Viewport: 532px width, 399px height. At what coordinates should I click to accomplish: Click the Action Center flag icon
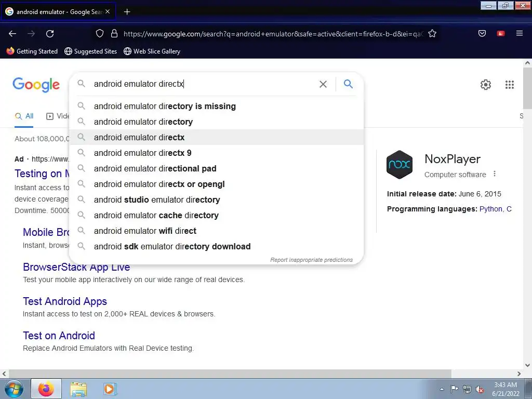454,389
